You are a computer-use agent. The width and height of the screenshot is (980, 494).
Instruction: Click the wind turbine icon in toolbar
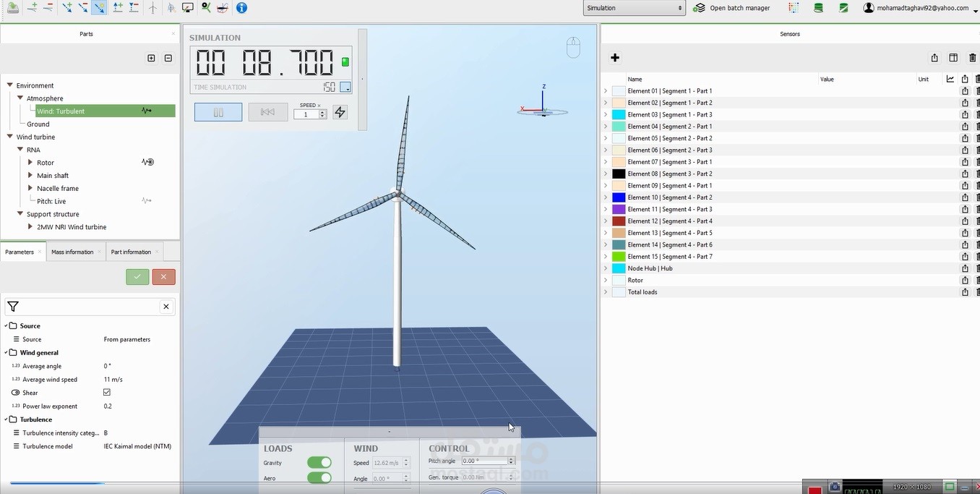(152, 8)
